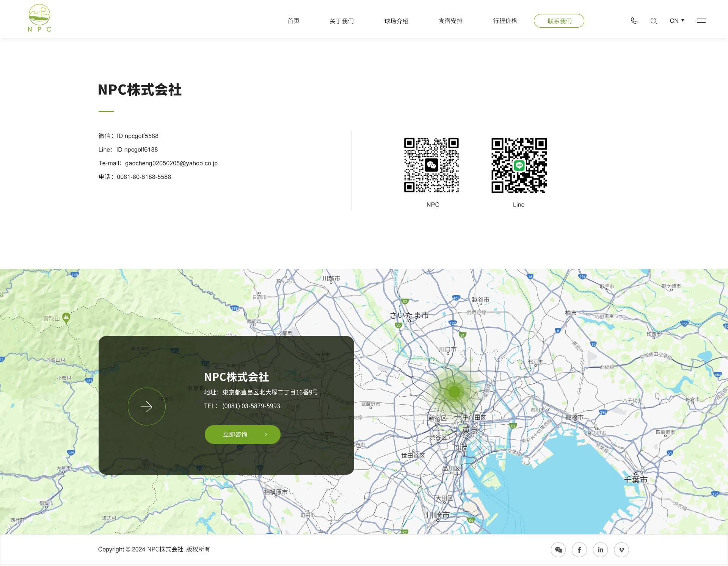
Task: Click the email gaocheng02050205@yahoo.co.jp
Action: click(x=171, y=163)
